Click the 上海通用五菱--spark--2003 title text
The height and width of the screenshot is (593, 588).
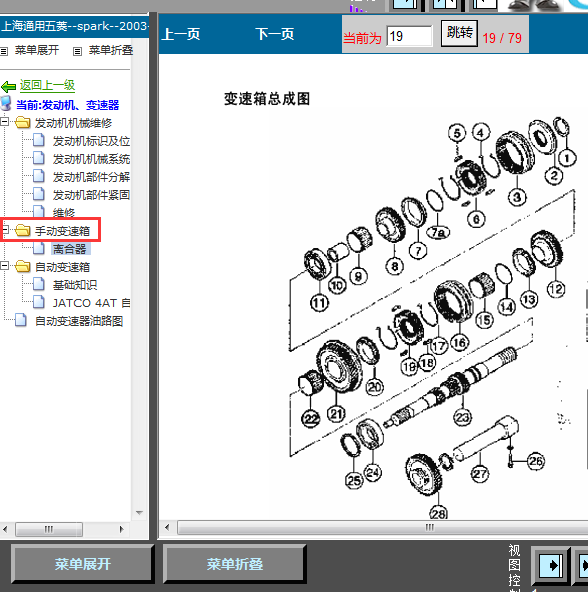75,26
